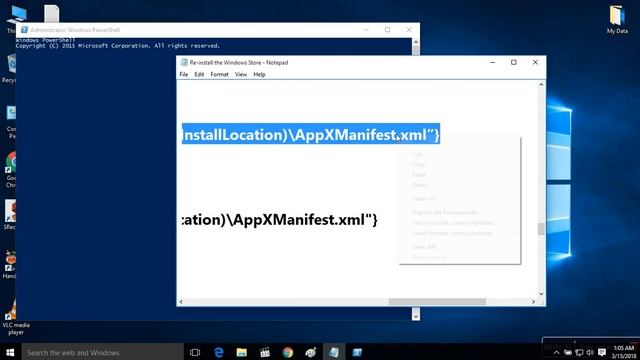Viewport: 640px width, 360px height.
Task: Open Task View on the taskbar
Action: coord(195,352)
